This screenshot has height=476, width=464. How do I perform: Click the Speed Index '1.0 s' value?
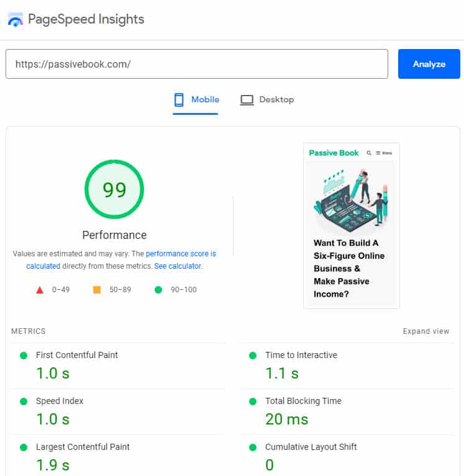(53, 420)
